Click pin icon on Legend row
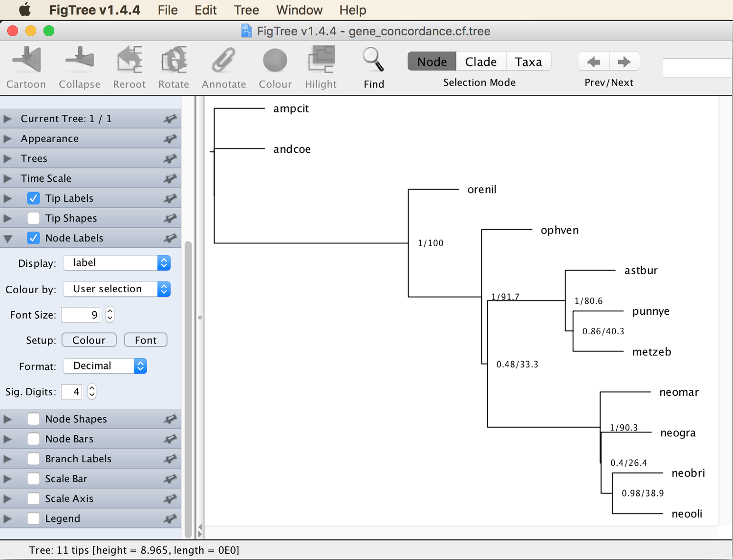The height and width of the screenshot is (560, 733). [x=170, y=519]
